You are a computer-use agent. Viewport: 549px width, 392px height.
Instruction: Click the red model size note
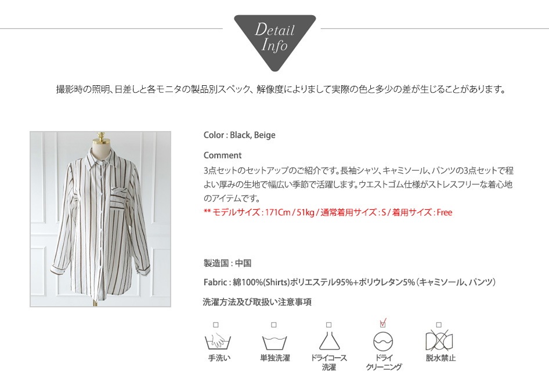pos(328,212)
